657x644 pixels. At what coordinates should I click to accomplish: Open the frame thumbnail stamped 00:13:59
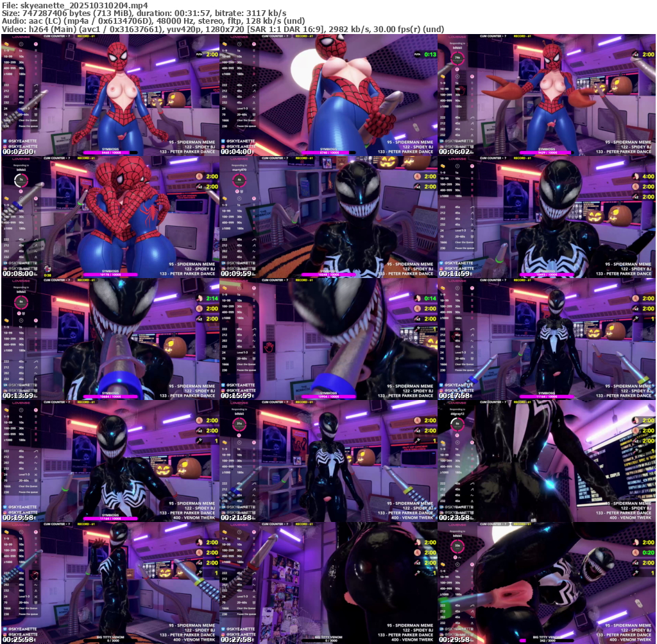click(110, 339)
